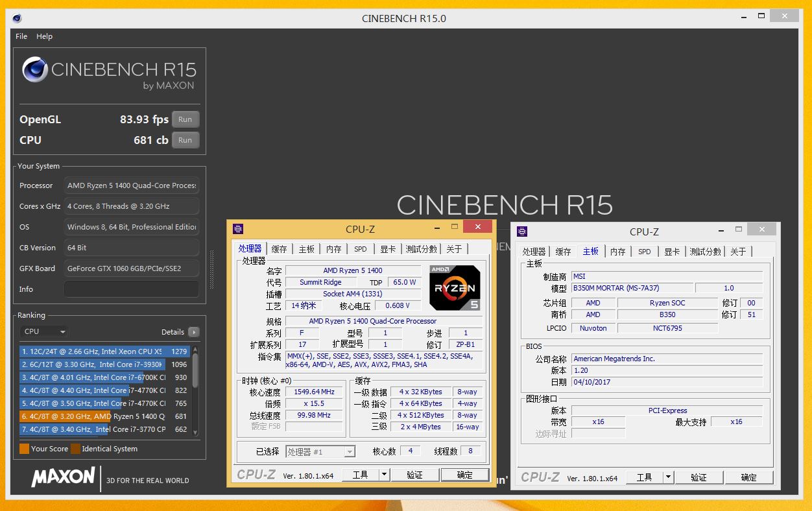Click the Cinebench icon in the title bar
Image resolution: width=812 pixels, height=511 pixels.
tap(16, 18)
